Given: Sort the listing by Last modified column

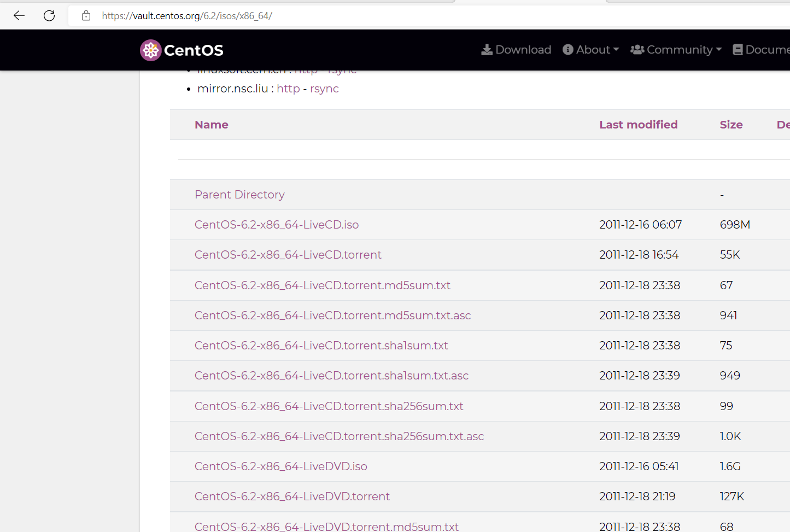Looking at the screenshot, I should click(639, 125).
